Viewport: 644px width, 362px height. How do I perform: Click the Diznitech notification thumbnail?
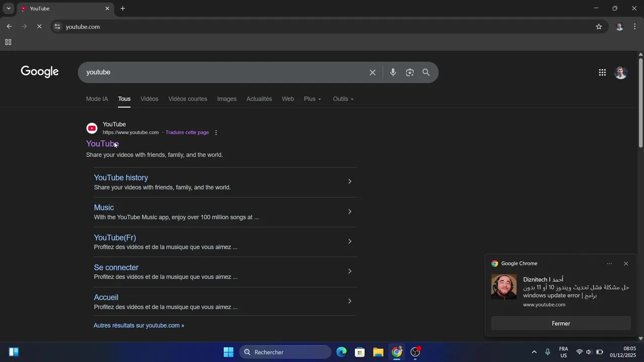tap(504, 287)
